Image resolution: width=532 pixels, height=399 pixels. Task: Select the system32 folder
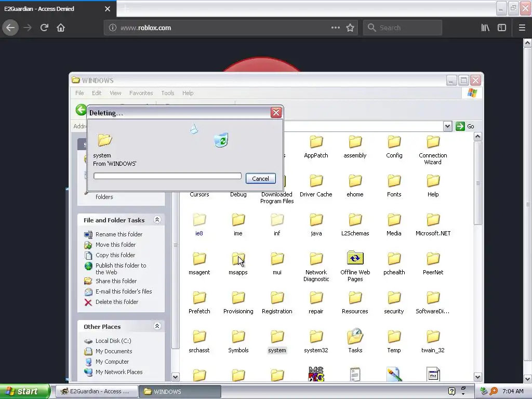tap(316, 342)
